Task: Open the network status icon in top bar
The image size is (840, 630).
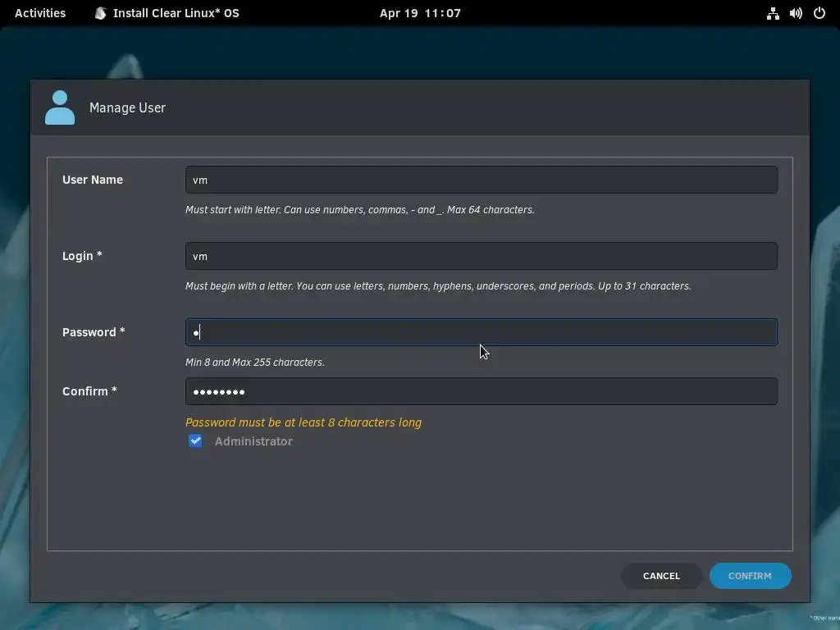Action: click(773, 13)
